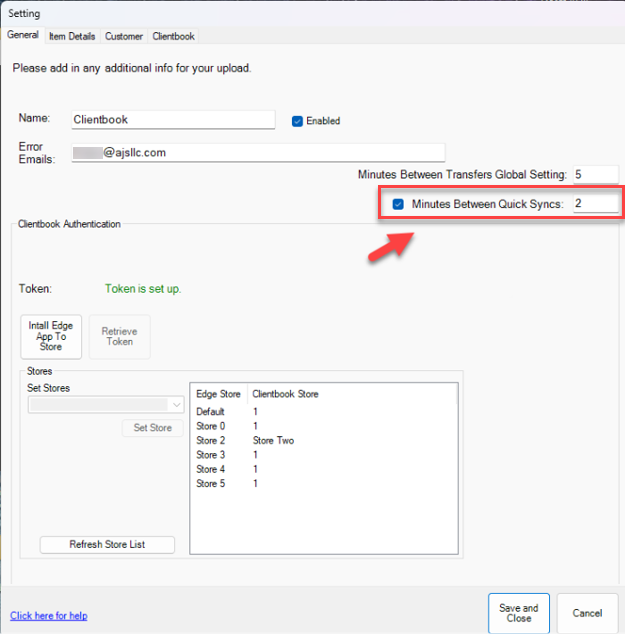Click the Minutes Between Quick Syncs value field
625x634 pixels.
click(x=596, y=203)
